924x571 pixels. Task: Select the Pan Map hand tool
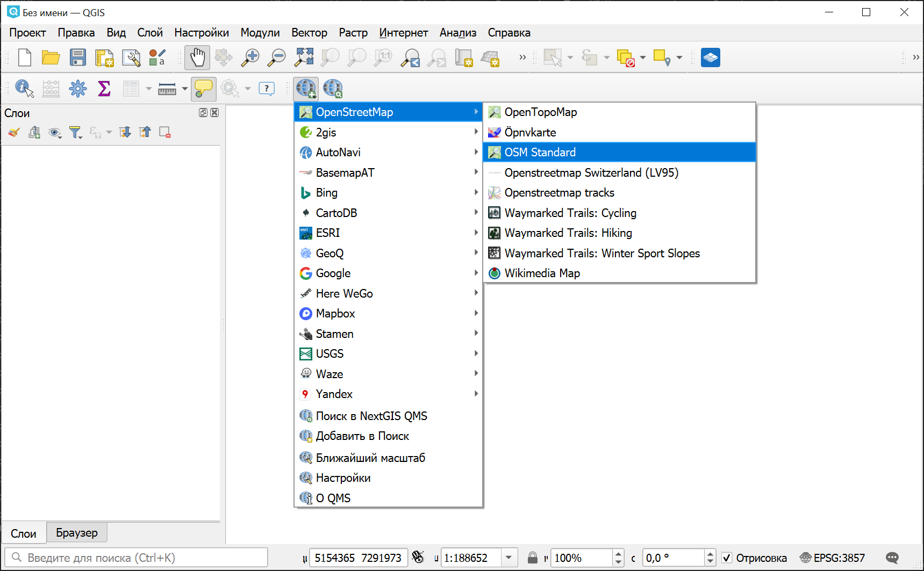(197, 57)
